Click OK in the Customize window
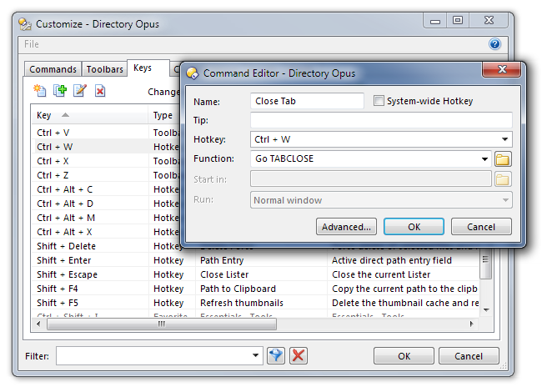The height and width of the screenshot is (392, 542). (404, 356)
